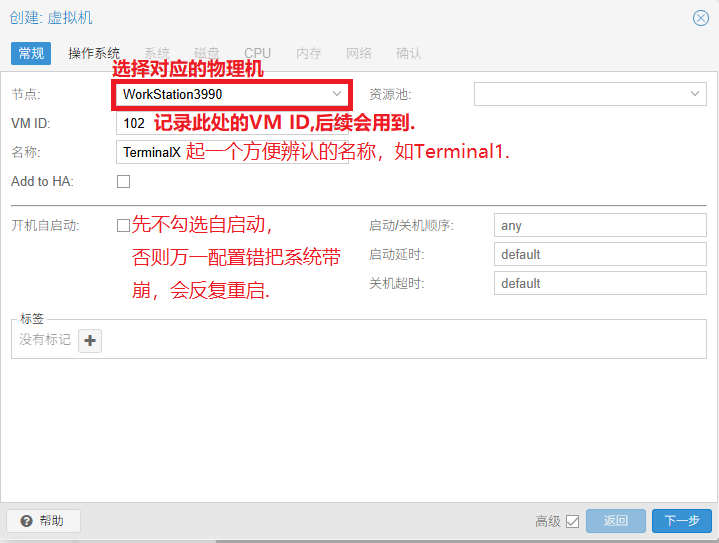Open the 网络 (Network) tab
719x543 pixels.
[359, 53]
